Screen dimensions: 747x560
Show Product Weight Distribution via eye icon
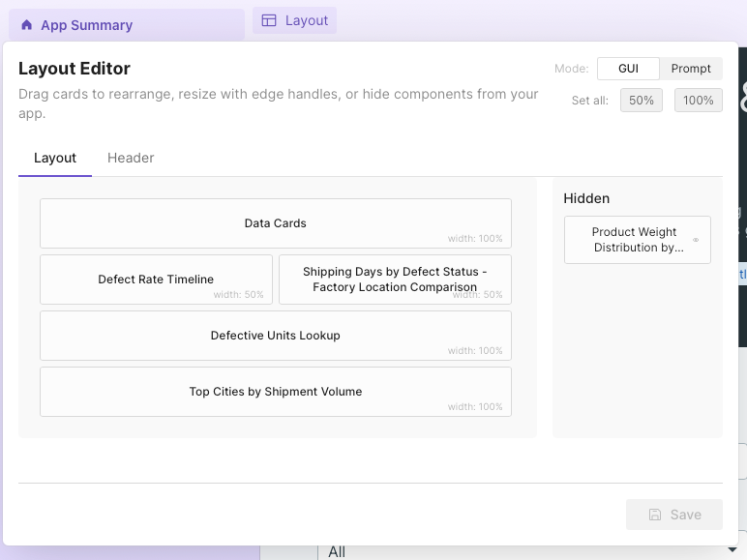[x=696, y=240]
